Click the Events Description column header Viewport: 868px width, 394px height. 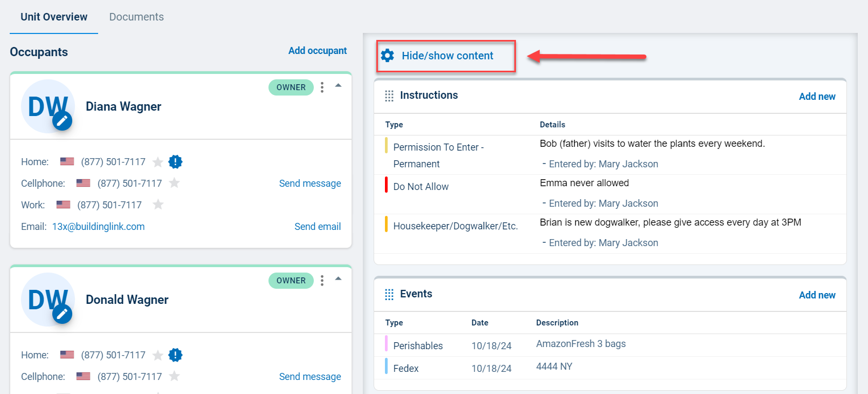pyautogui.click(x=557, y=323)
